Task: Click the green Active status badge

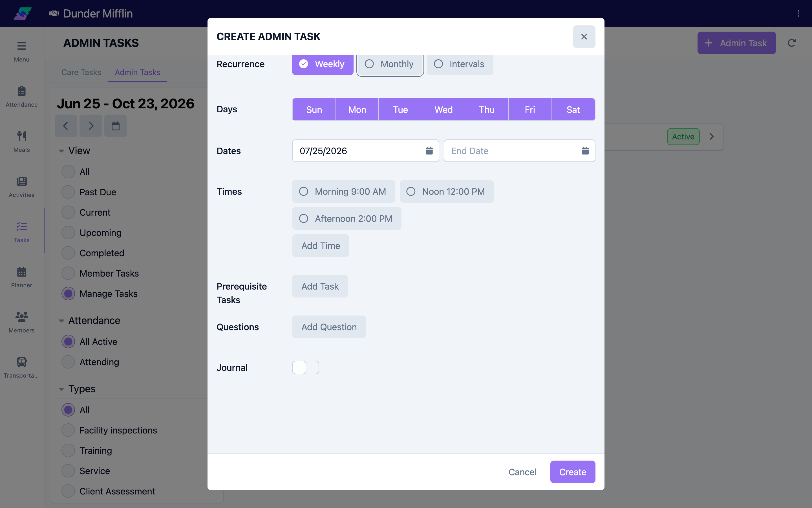Action: pyautogui.click(x=683, y=136)
